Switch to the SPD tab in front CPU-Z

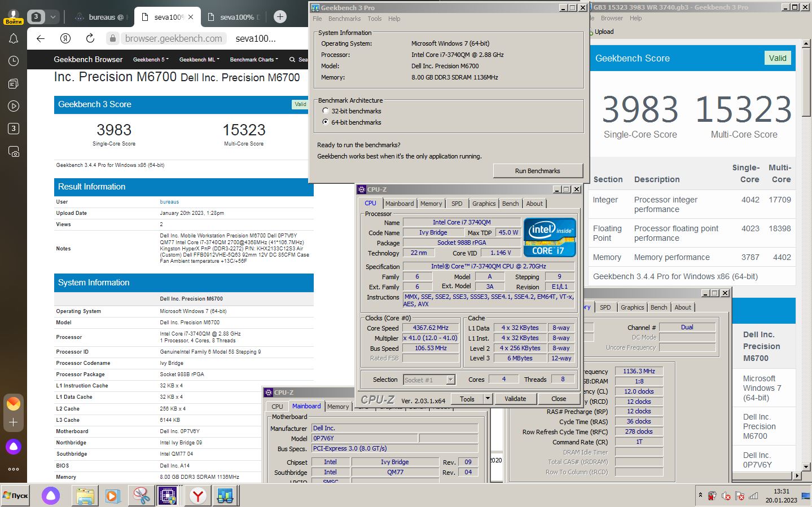[457, 204]
